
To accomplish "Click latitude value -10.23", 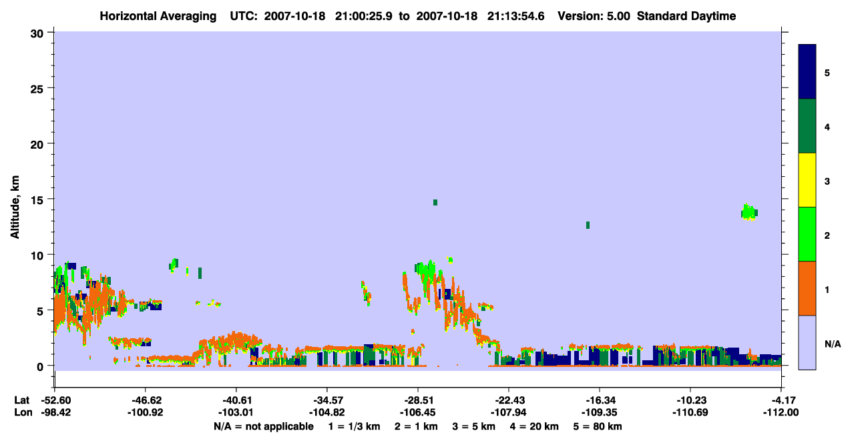I will pos(690,400).
